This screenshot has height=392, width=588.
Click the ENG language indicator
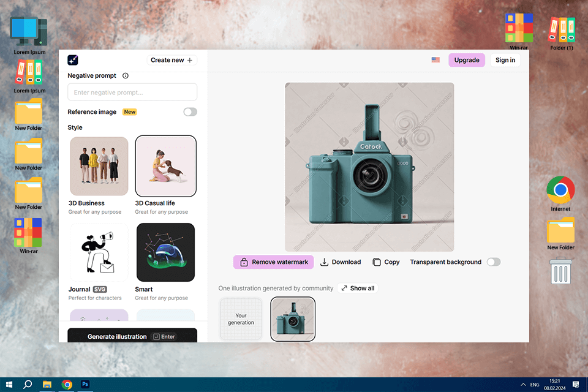(535, 385)
